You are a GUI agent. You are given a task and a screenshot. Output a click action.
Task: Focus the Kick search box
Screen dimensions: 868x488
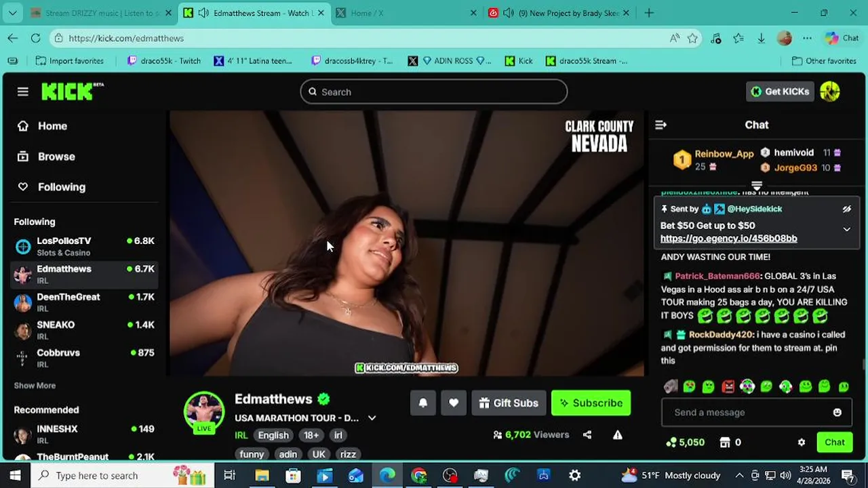434,91
